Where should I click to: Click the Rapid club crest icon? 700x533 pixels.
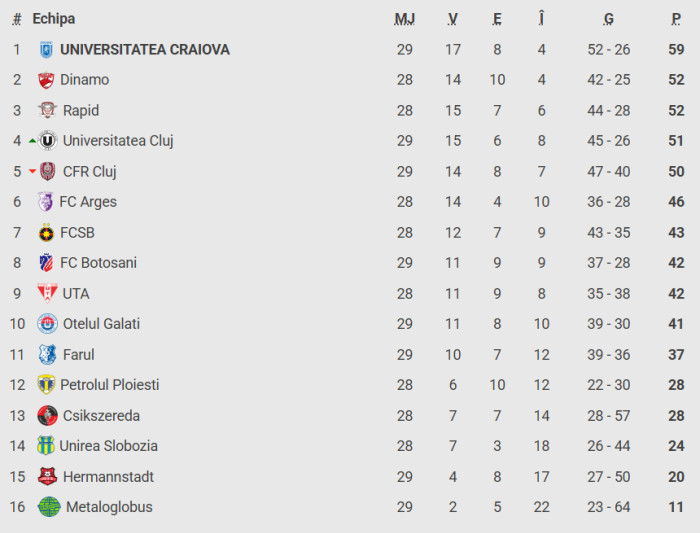click(46, 111)
